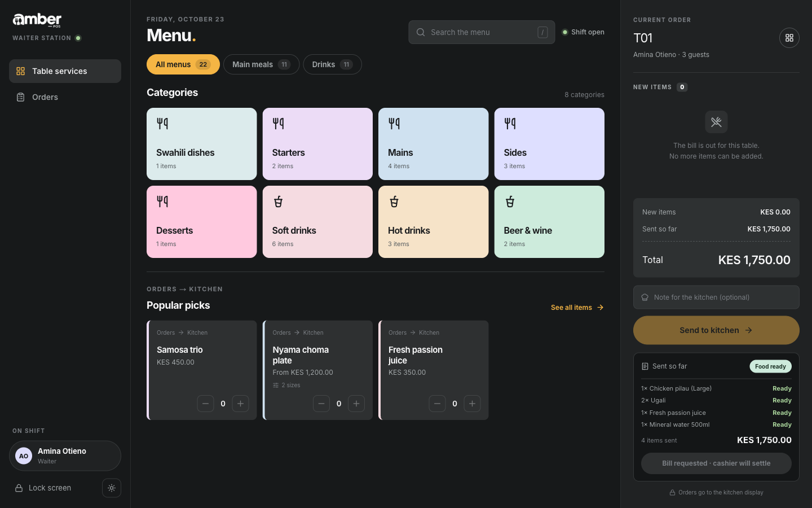812x508 pixels.
Task: Click the New items count badge
Action: coord(682,87)
